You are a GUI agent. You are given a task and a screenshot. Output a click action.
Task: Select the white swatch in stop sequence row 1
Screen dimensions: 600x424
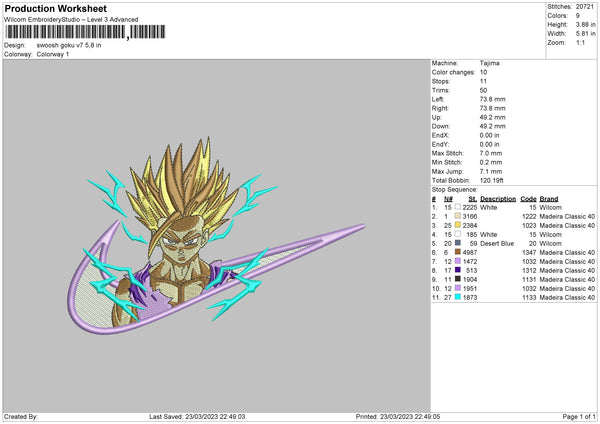458,207
